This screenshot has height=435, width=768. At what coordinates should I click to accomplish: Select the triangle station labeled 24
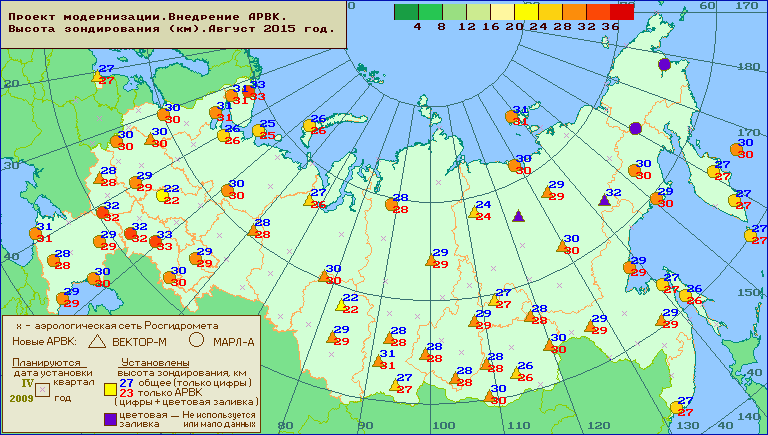(x=474, y=212)
